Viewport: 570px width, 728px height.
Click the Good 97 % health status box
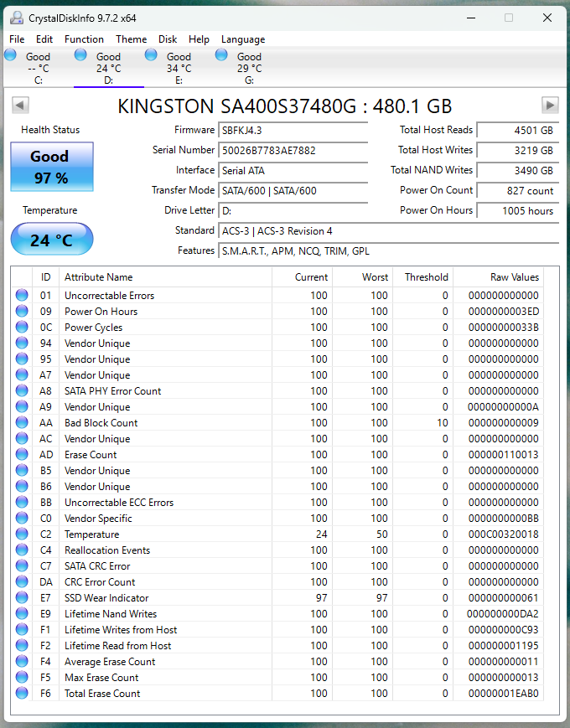(x=51, y=167)
